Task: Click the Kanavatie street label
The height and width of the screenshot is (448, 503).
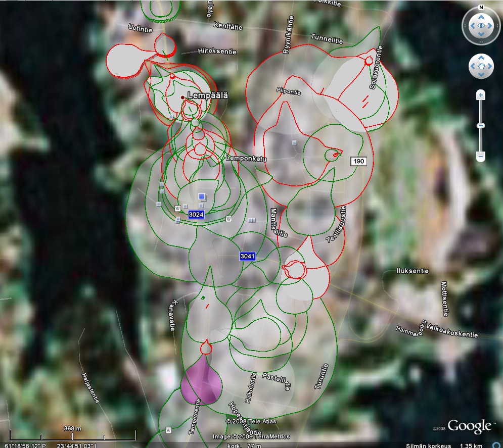Action: pyautogui.click(x=172, y=315)
